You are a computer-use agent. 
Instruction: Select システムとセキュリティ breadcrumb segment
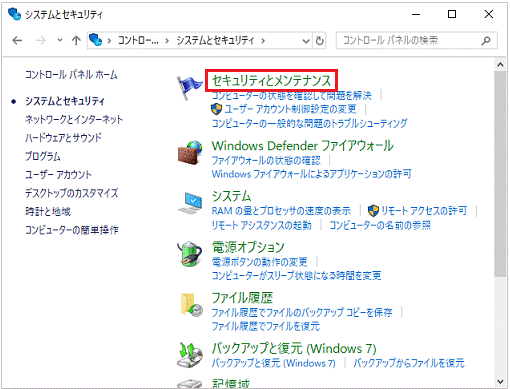(x=215, y=40)
